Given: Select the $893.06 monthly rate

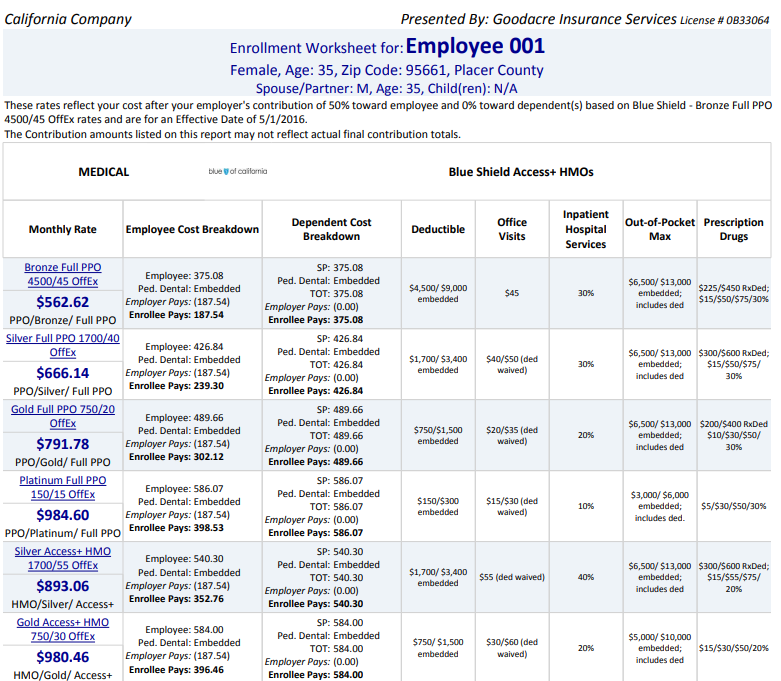Looking at the screenshot, I should pos(63,586).
